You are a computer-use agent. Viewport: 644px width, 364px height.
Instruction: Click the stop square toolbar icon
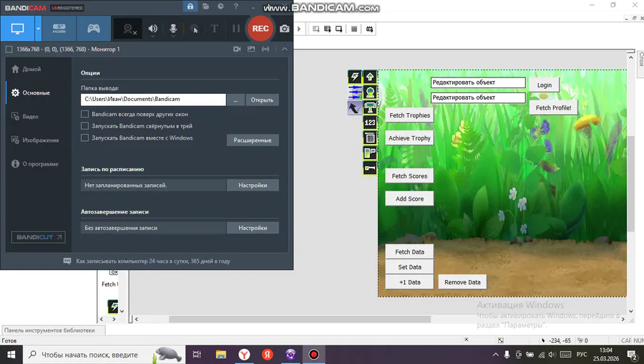point(354,29)
